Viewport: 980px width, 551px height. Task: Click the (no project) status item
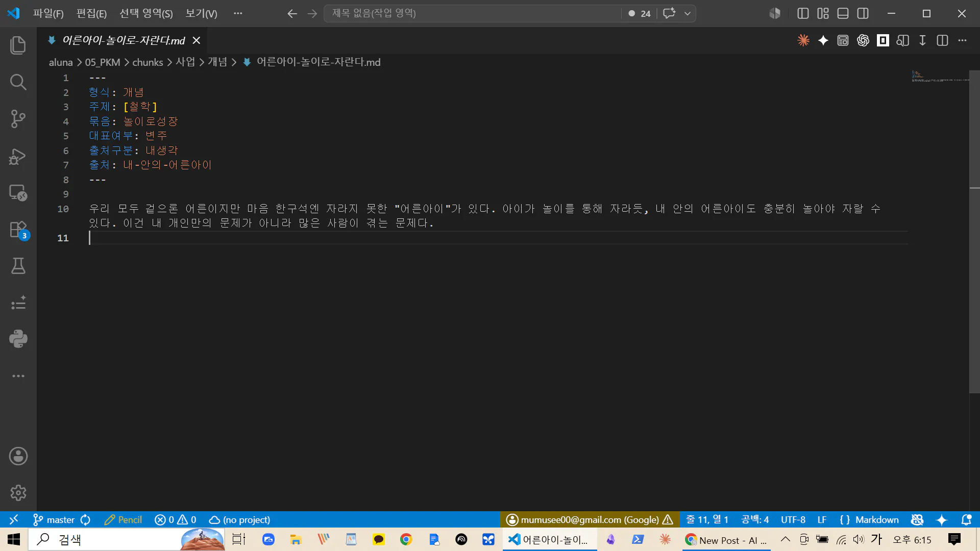pyautogui.click(x=239, y=519)
